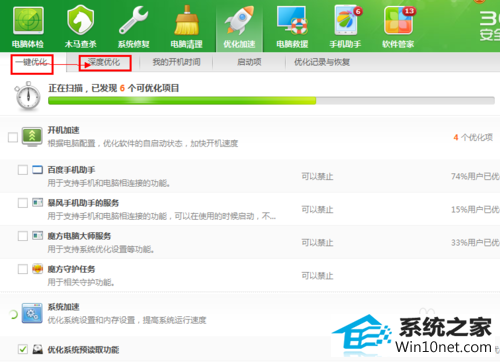Click the scanning status message text
Viewport: 500px width, 362px height.
(114, 88)
